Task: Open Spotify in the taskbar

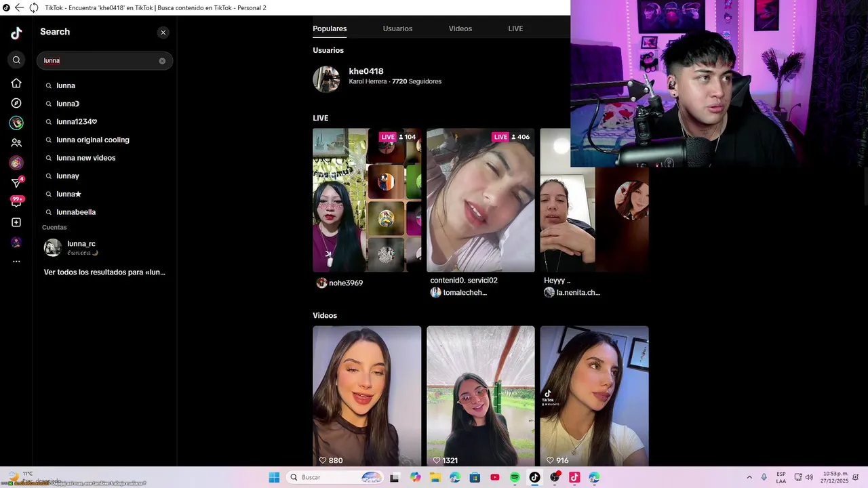Action: tap(515, 477)
